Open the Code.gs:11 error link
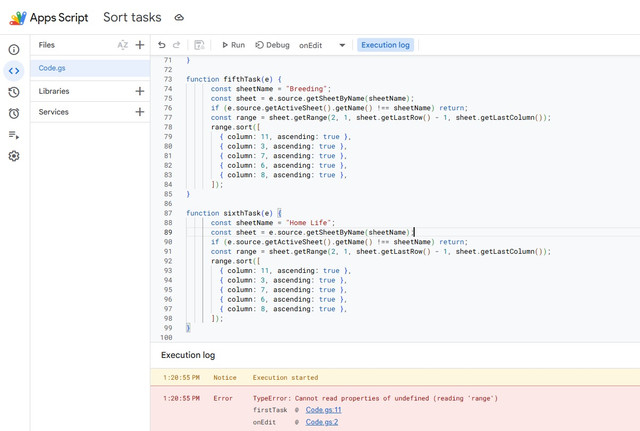This screenshot has height=431, width=640. coord(323,410)
